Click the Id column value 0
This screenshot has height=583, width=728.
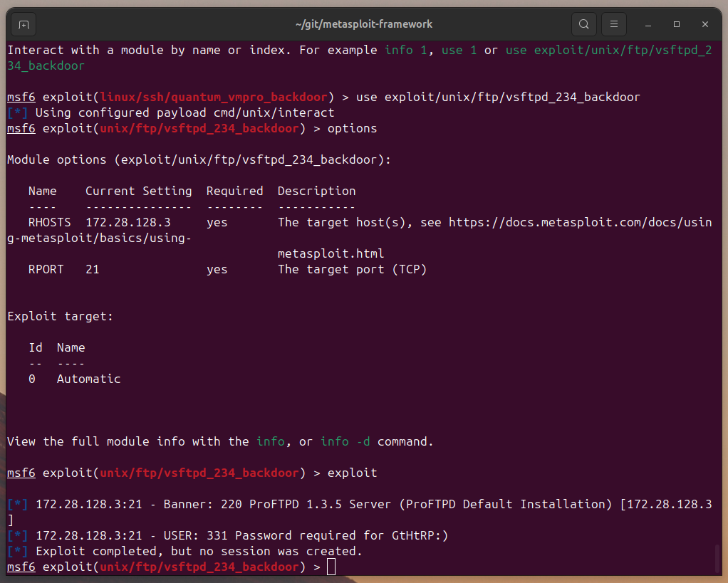coord(31,379)
